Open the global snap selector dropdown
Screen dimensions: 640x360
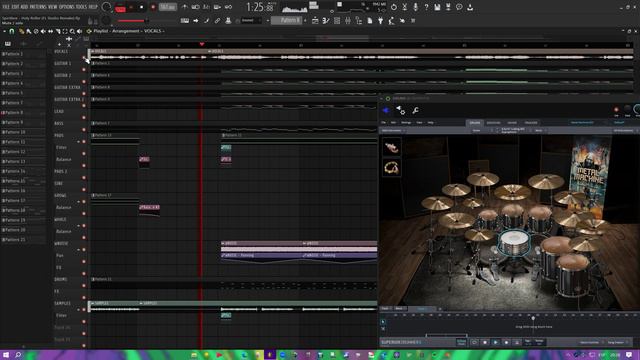click(x=252, y=20)
